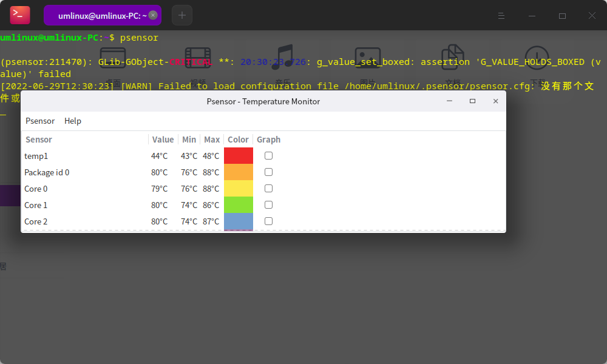Pick the yellow color swatch for Core 0
Image resolution: width=607 pixels, height=364 pixels.
tap(239, 189)
